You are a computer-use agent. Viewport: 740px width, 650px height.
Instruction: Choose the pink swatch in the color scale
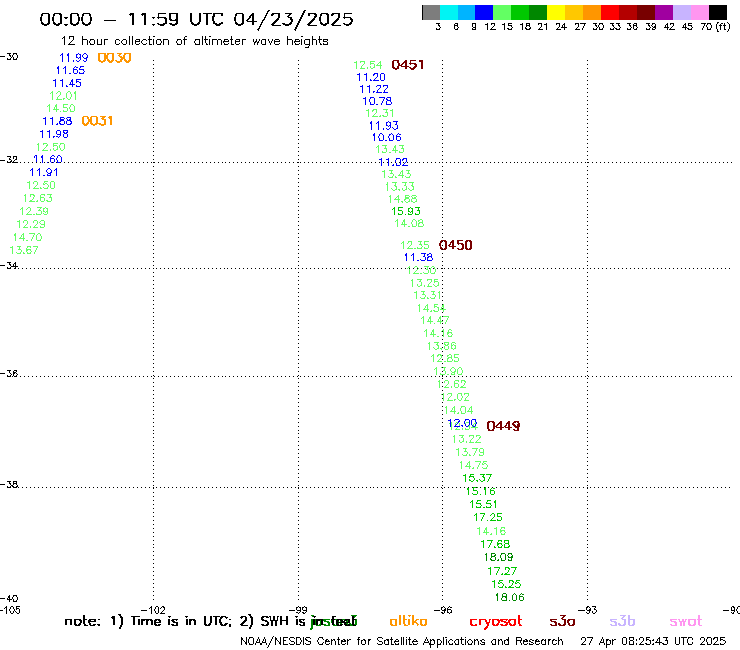pos(700,12)
